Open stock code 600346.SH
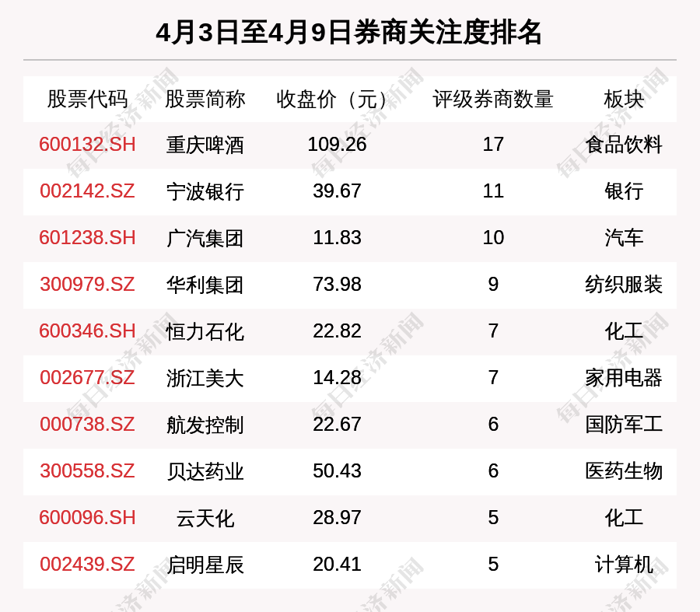The image size is (700, 612). point(87,331)
